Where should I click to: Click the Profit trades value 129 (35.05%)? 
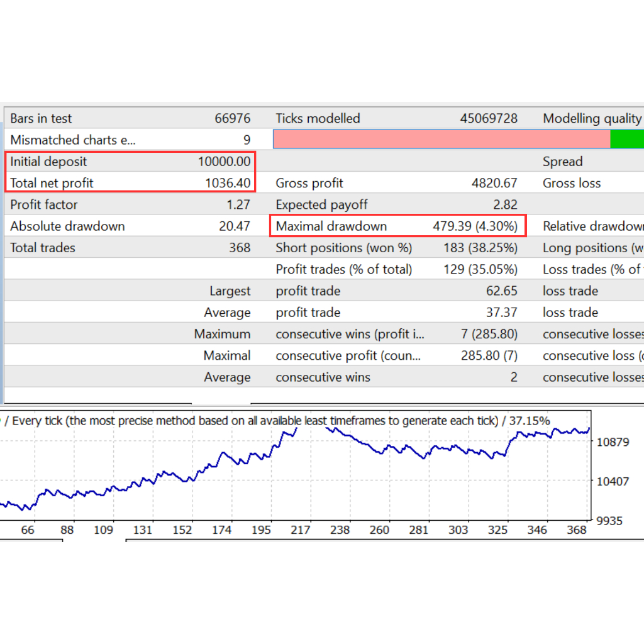480,270
